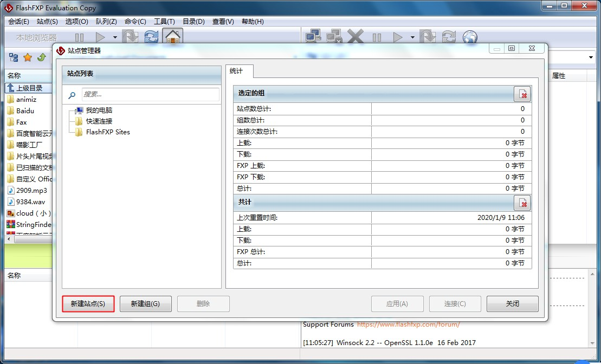Select 我的电脑 in the site tree
The height and width of the screenshot is (364, 601).
99,110
